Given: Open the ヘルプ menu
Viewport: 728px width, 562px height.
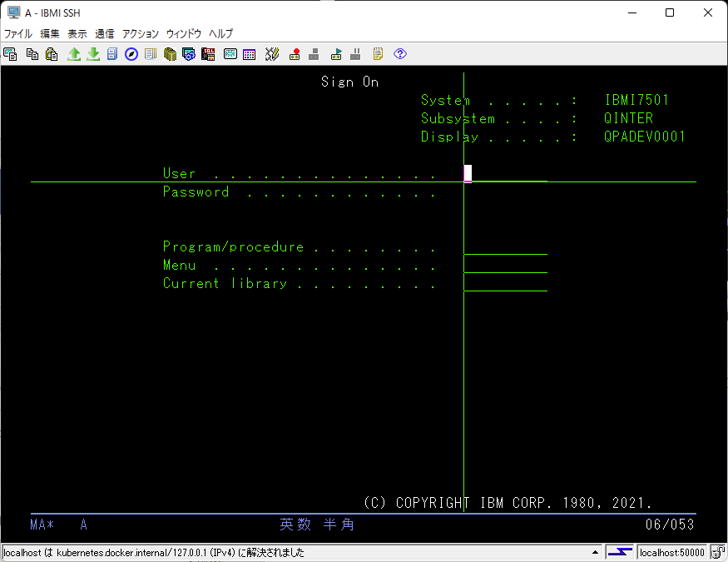Looking at the screenshot, I should tap(220, 33).
